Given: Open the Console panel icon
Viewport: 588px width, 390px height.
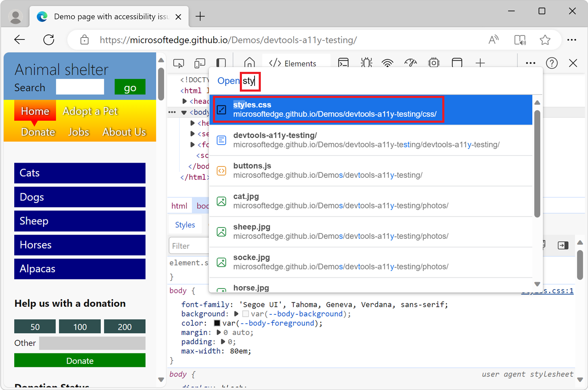Looking at the screenshot, I should 344,63.
